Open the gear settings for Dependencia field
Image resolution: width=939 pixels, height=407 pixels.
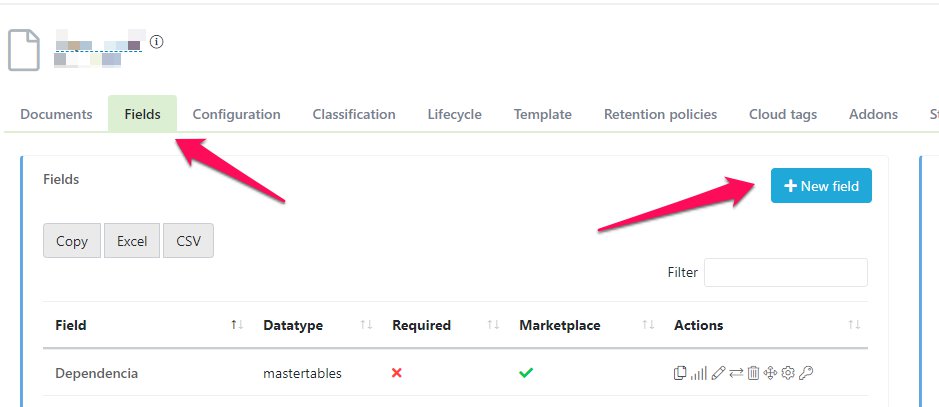point(788,373)
